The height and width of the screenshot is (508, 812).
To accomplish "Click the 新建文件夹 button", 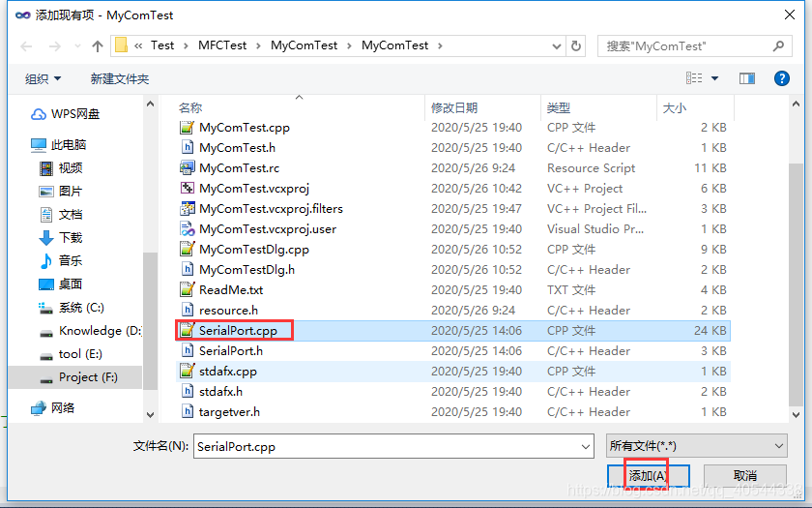I will 120,78.
